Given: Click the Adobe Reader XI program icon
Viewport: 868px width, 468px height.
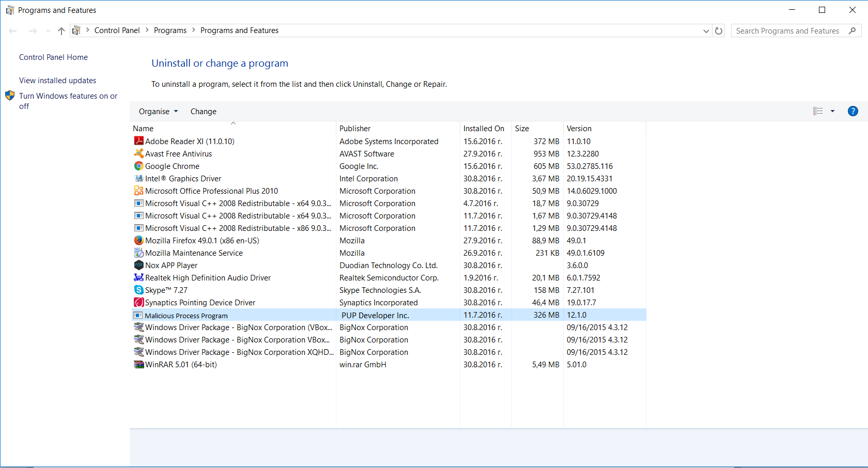Looking at the screenshot, I should (x=138, y=141).
